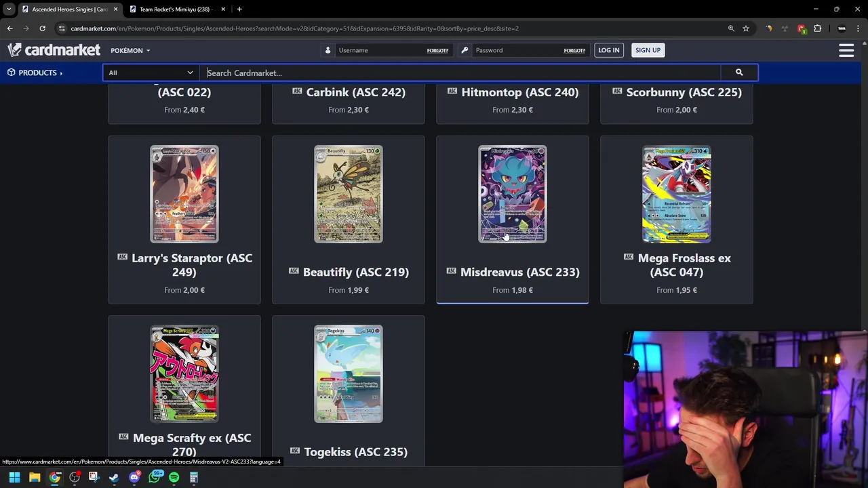
Task: Bookmark this page with the star icon
Action: click(746, 28)
